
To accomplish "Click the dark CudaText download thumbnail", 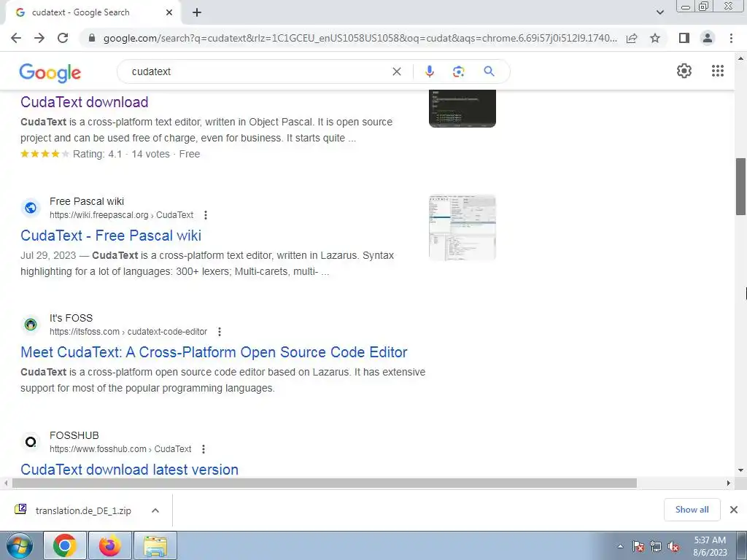I will tap(462, 109).
